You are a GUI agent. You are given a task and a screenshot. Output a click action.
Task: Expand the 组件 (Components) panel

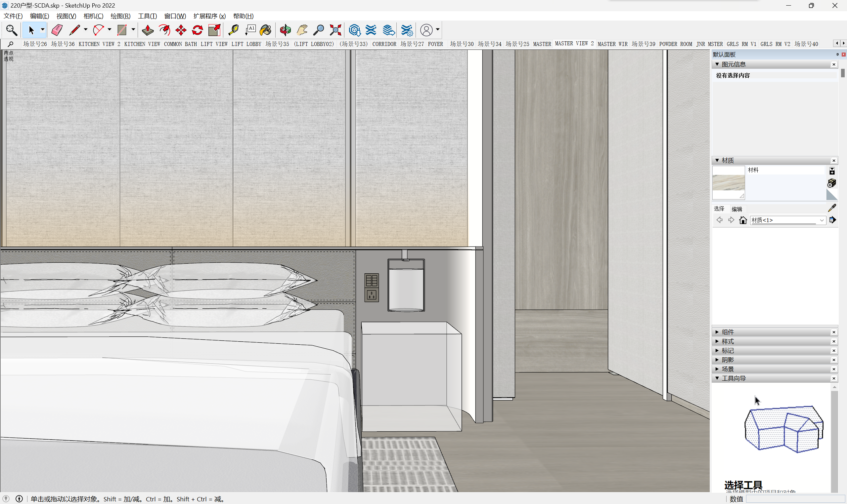click(728, 332)
